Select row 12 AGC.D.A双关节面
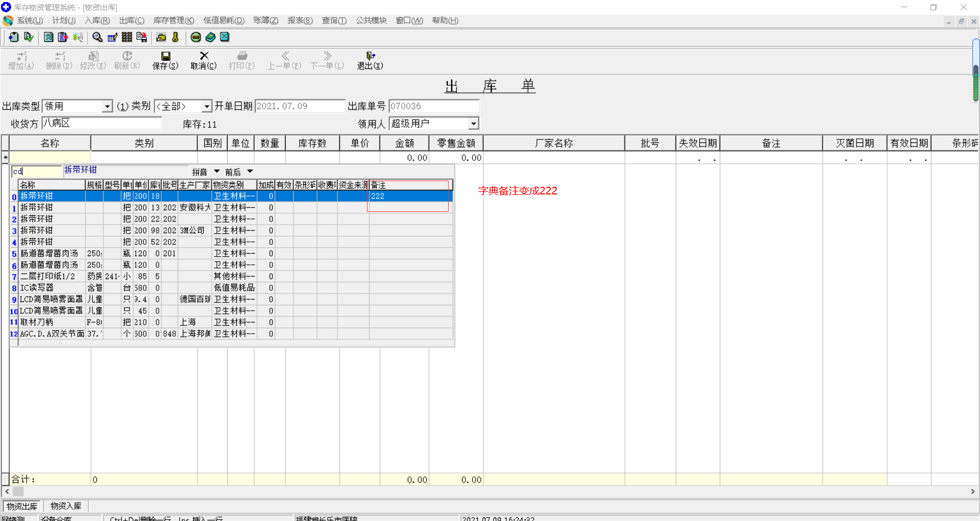980x521 pixels. tap(236, 334)
